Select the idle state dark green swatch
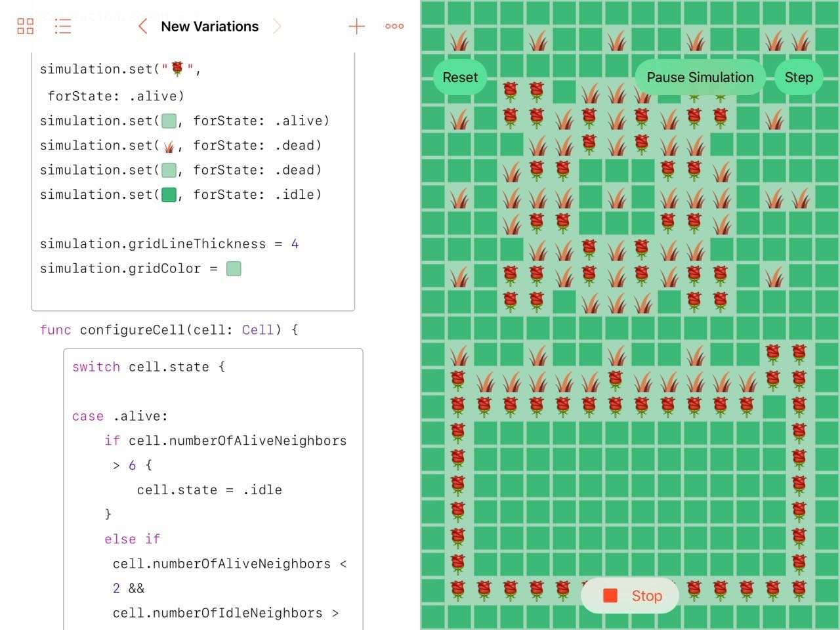Viewport: 840px width, 630px height. click(x=169, y=195)
